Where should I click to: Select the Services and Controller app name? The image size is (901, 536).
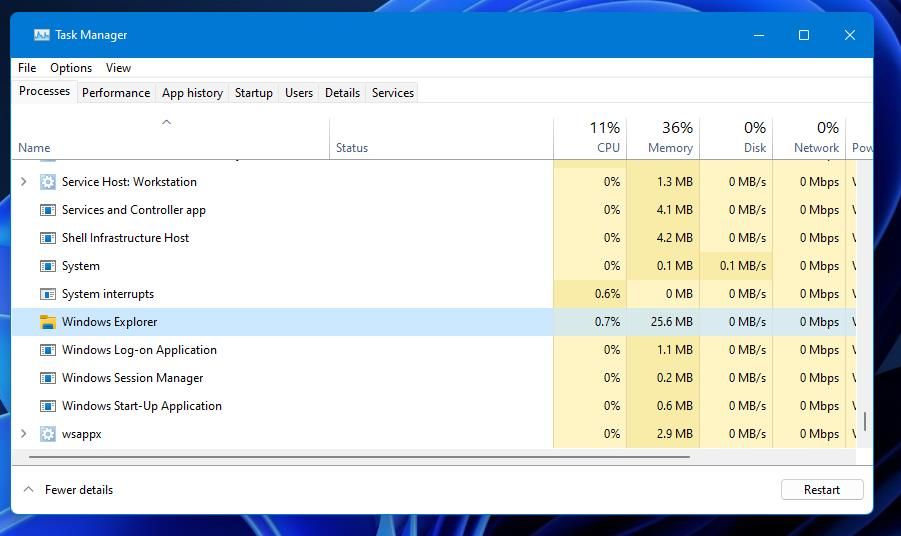tap(133, 210)
